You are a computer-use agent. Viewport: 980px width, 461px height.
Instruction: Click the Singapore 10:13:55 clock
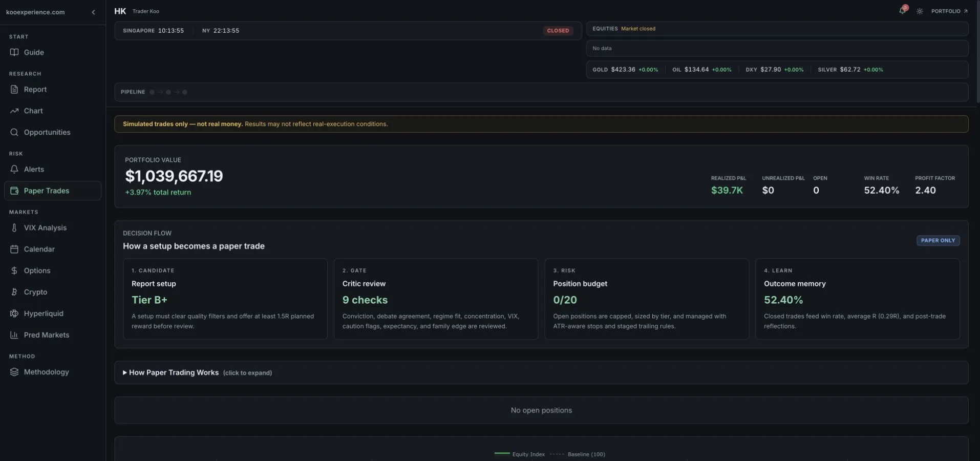[x=153, y=31]
